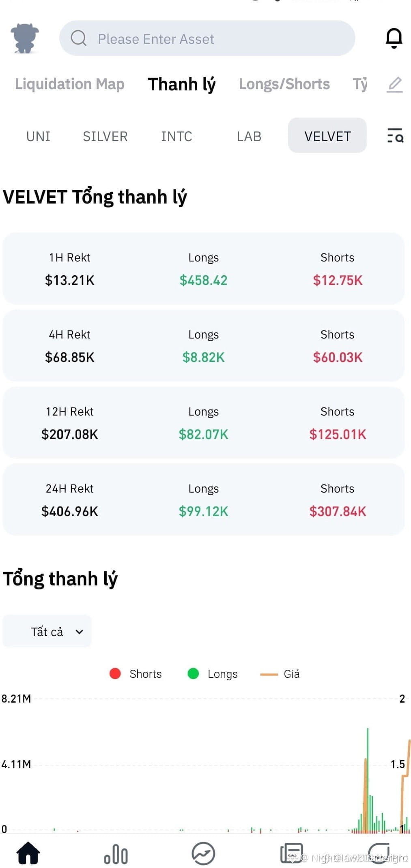Switch to Liquidation Map tab
Viewport: 411px width, 868px height.
70,84
